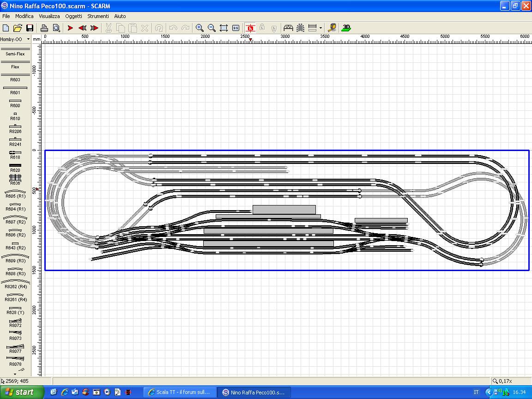Open the Oggetti menu

point(73,16)
